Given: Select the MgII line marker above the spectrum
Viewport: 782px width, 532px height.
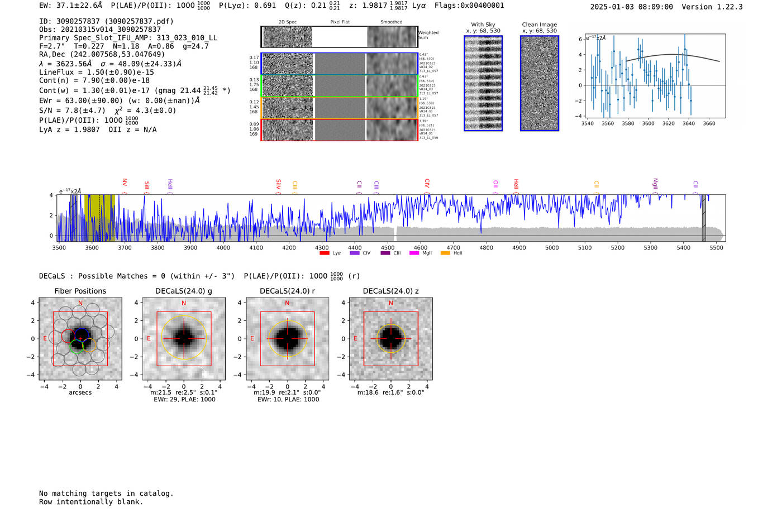Looking at the screenshot, I should pyautogui.click(x=655, y=186).
